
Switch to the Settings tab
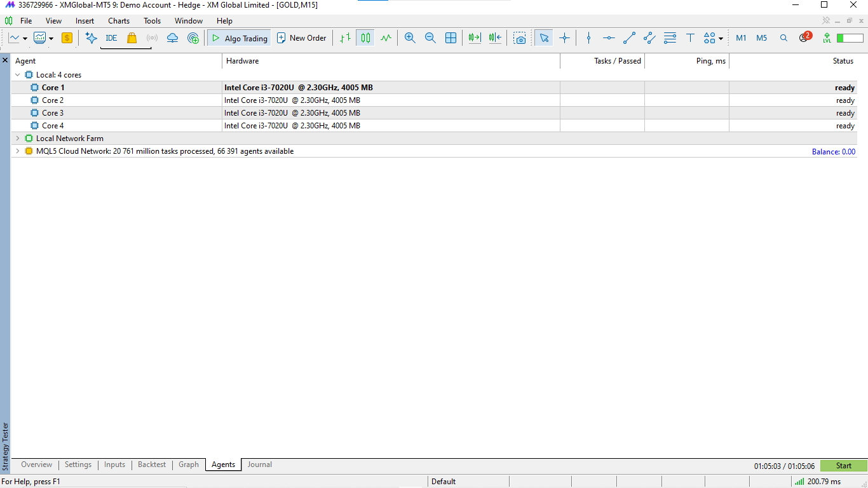point(78,464)
